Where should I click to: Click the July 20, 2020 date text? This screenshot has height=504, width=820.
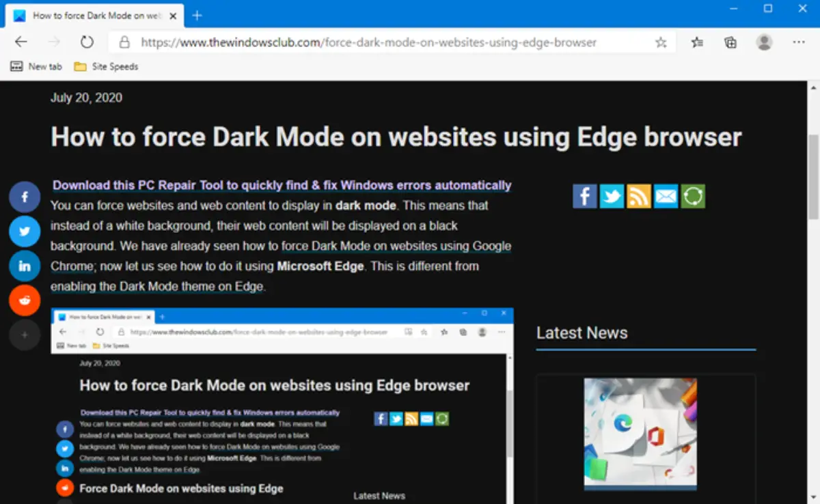[86, 98]
